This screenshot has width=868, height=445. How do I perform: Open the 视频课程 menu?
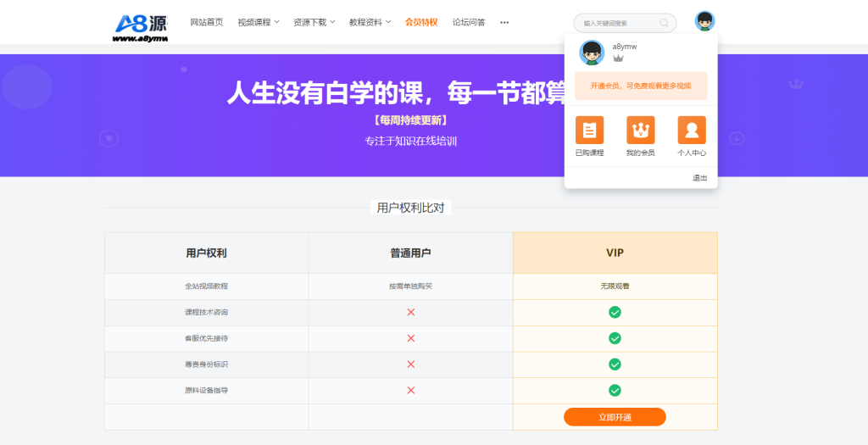pos(254,22)
